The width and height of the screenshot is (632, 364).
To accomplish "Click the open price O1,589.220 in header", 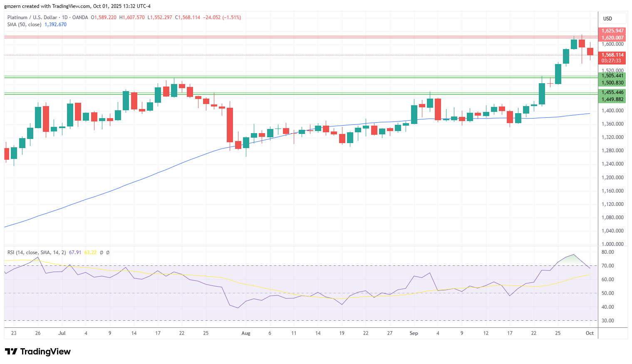I will (x=104, y=17).
